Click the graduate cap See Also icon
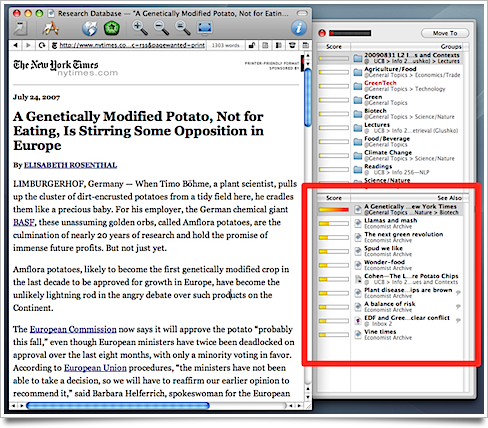The width and height of the screenshot is (488, 428). point(292,45)
